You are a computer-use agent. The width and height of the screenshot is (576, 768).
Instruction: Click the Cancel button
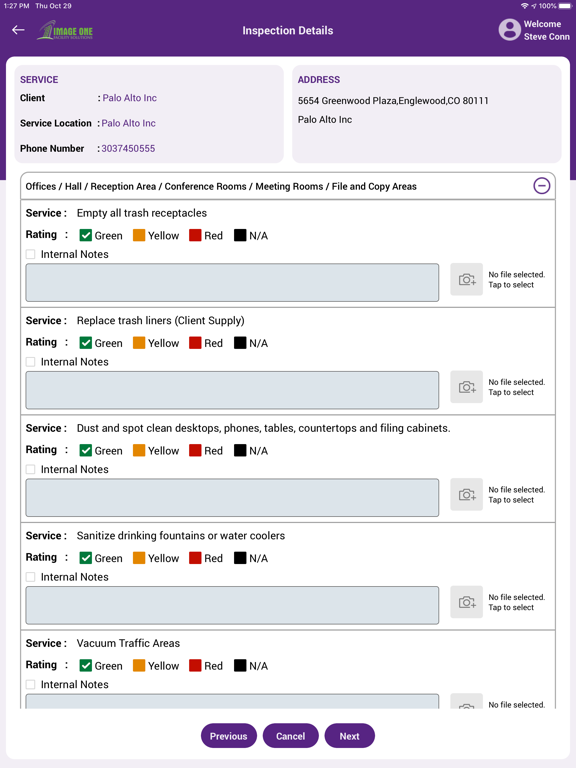coord(290,736)
